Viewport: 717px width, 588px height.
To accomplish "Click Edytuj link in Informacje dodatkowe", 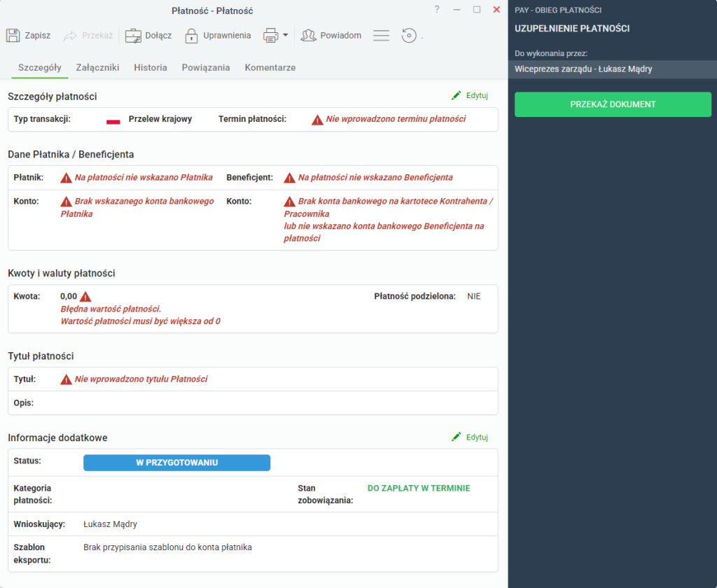I will coord(477,437).
